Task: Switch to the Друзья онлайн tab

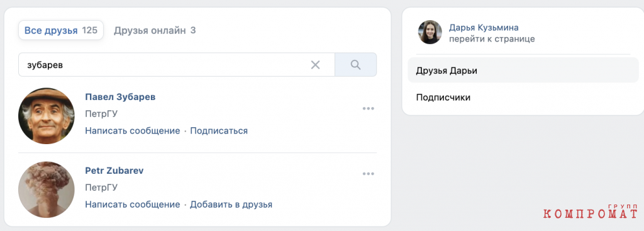Action: pos(155,30)
